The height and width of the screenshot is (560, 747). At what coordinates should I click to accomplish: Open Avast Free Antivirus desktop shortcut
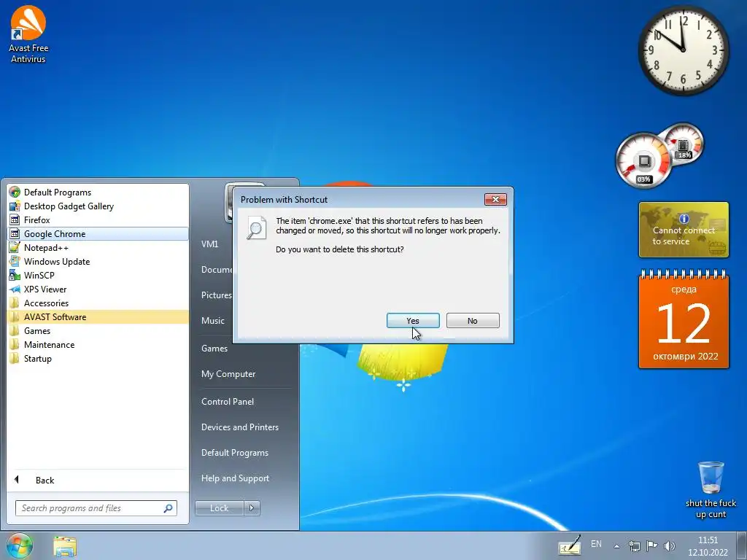(x=28, y=34)
